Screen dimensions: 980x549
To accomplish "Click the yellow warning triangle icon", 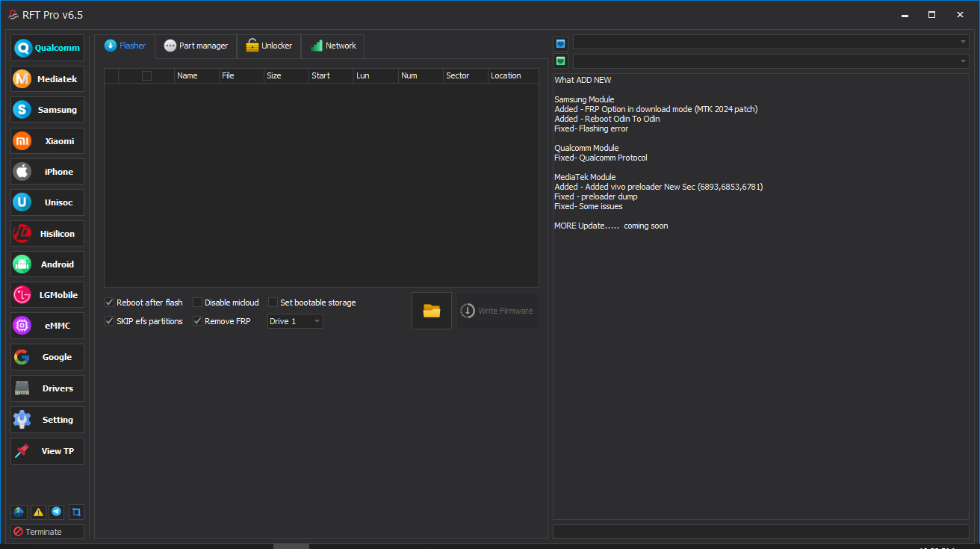I will pos(38,512).
